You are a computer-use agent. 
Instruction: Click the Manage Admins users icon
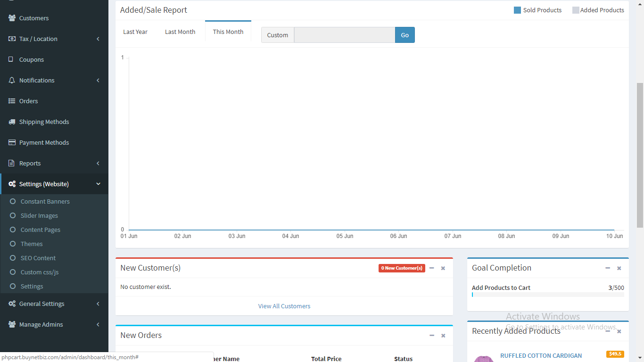12,324
